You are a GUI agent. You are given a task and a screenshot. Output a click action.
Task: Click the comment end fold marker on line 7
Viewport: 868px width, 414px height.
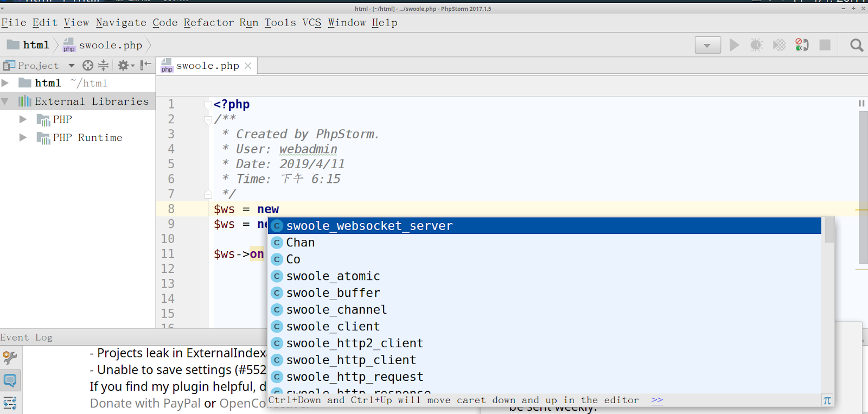tap(208, 194)
